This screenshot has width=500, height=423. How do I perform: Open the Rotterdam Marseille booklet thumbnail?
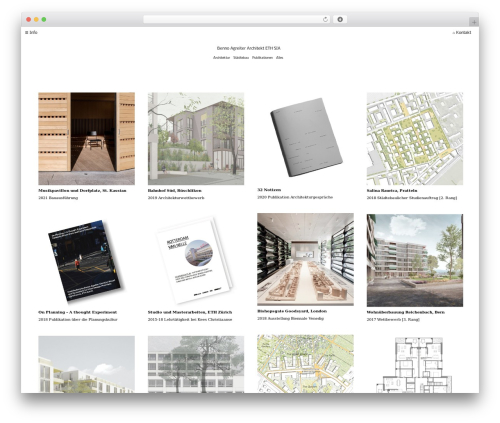point(196,260)
